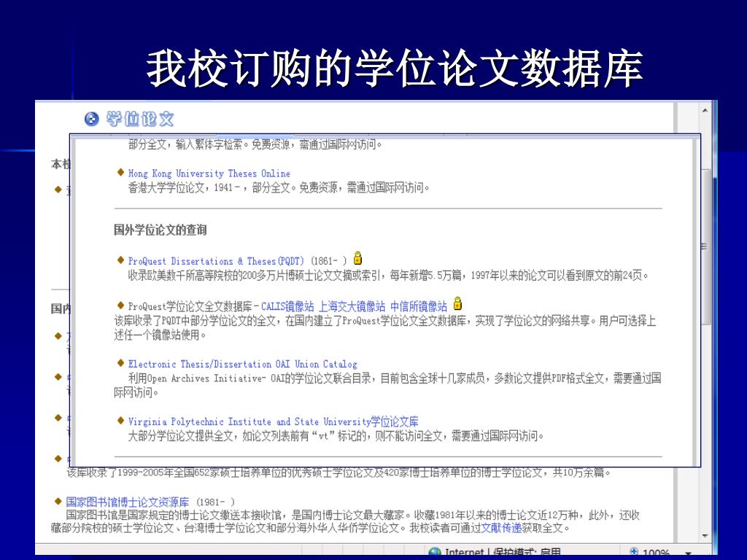Click the round arrow icon beside 学位论文 heading
Screen dimensions: 747x560
click(91, 119)
